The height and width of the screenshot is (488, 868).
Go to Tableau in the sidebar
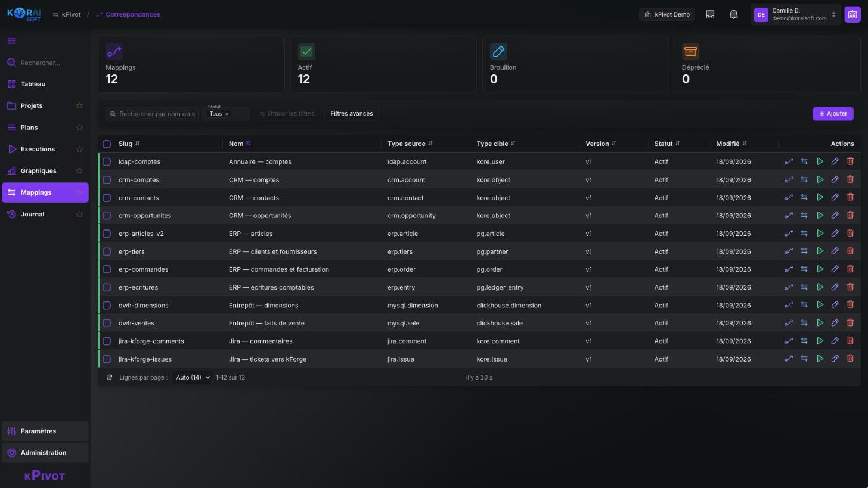(45, 84)
